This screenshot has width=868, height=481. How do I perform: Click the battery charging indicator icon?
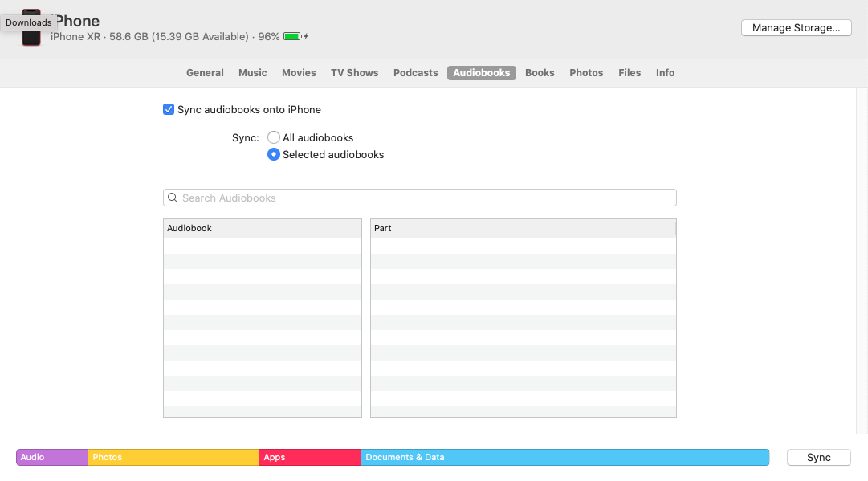(x=295, y=36)
